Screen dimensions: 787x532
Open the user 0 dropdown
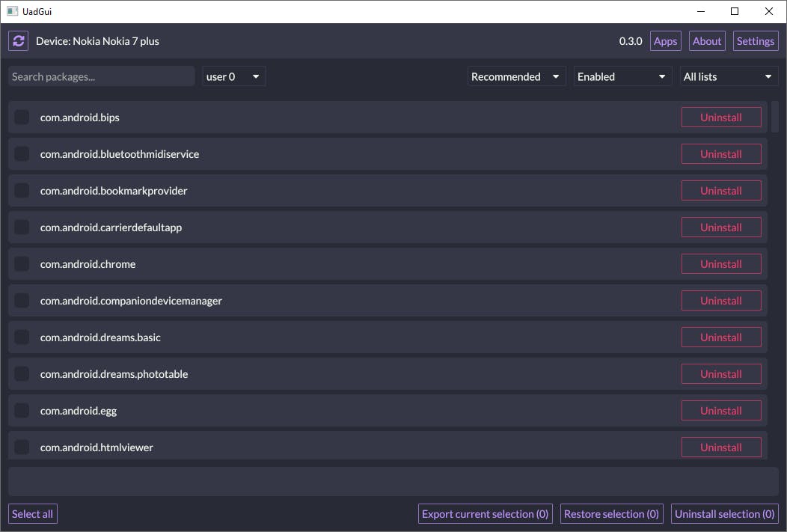point(234,77)
